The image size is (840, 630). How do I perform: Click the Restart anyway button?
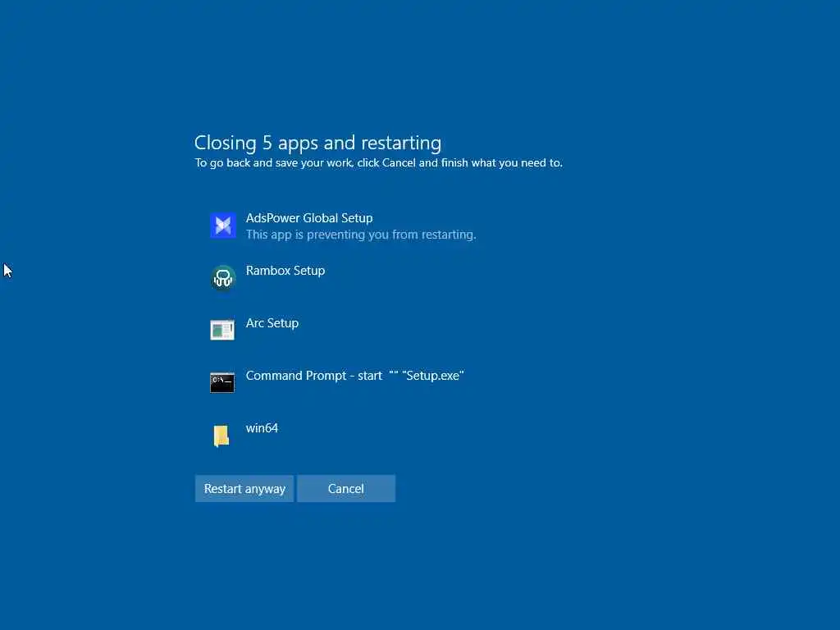pos(244,489)
